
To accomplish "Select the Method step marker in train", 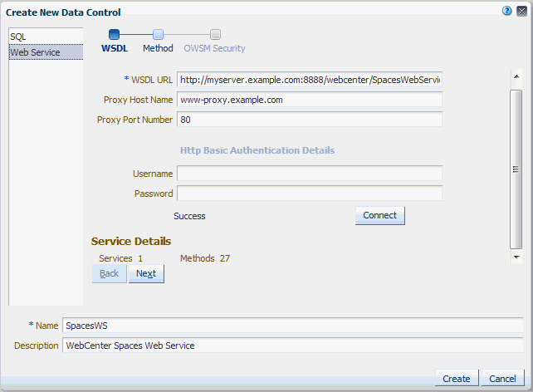I will click(158, 34).
